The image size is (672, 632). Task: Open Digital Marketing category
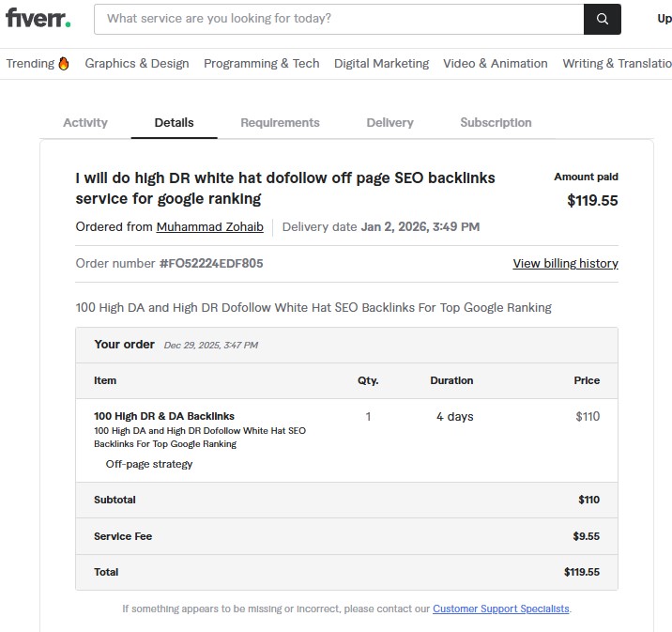[381, 64]
